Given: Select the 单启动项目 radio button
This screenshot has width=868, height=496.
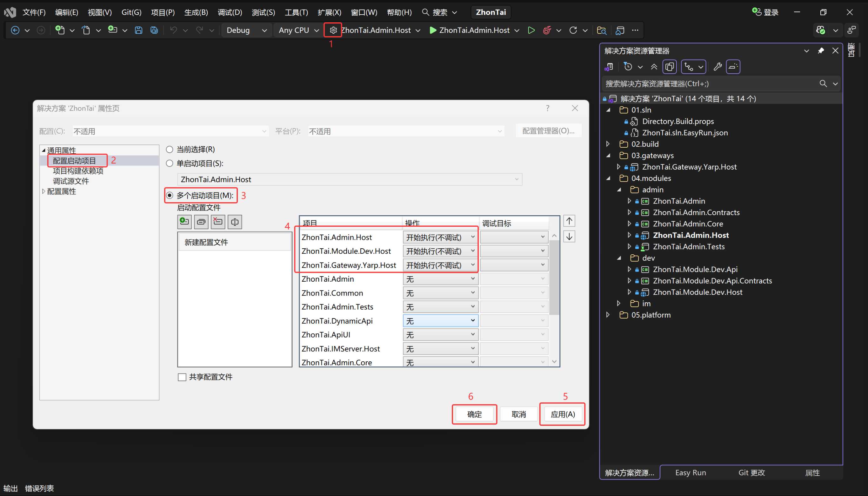Looking at the screenshot, I should [170, 164].
